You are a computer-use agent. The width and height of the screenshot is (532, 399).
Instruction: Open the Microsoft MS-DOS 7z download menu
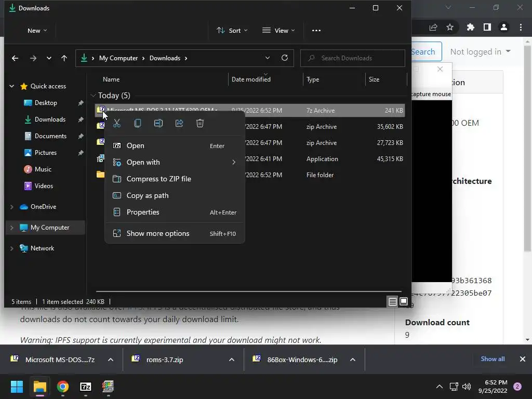(111, 360)
